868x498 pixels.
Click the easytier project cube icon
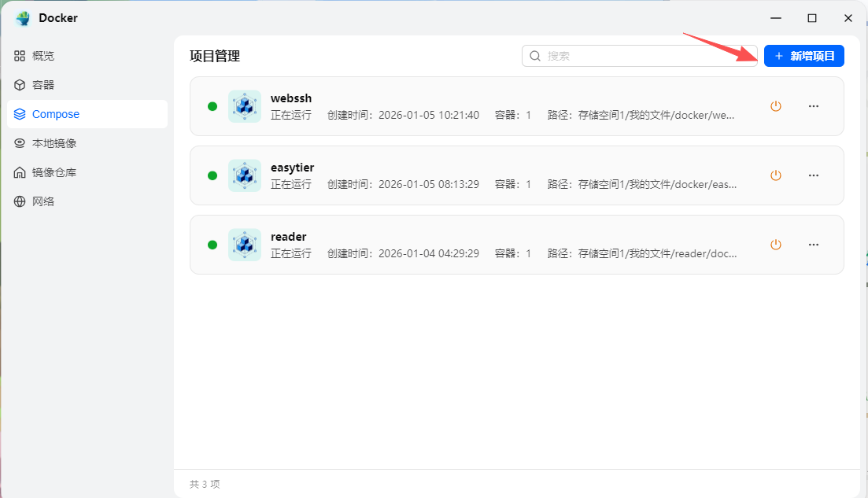click(x=245, y=175)
